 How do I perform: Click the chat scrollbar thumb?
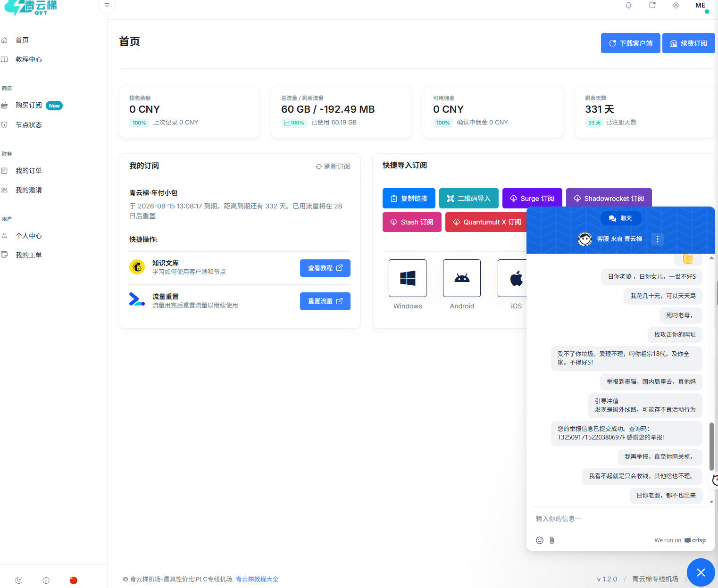(711, 446)
